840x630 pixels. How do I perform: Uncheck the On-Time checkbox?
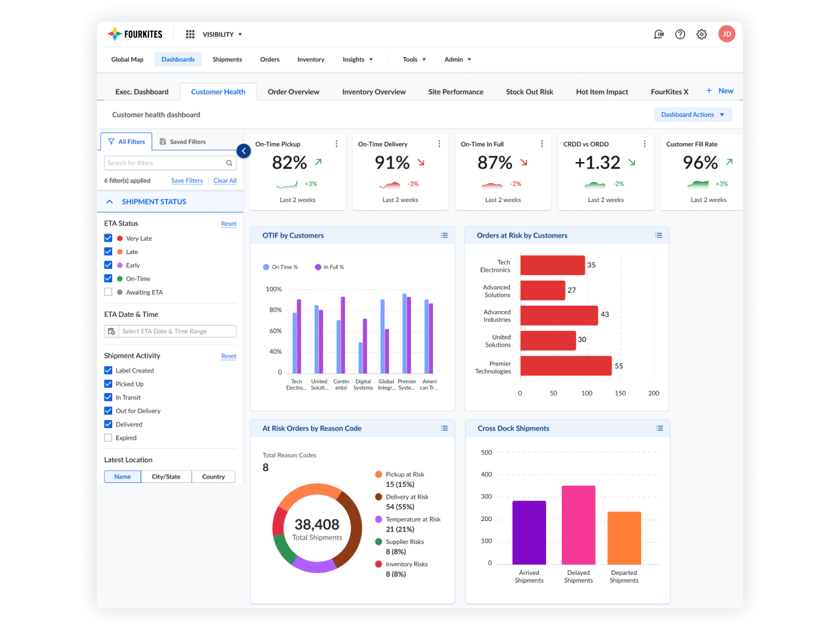108,278
